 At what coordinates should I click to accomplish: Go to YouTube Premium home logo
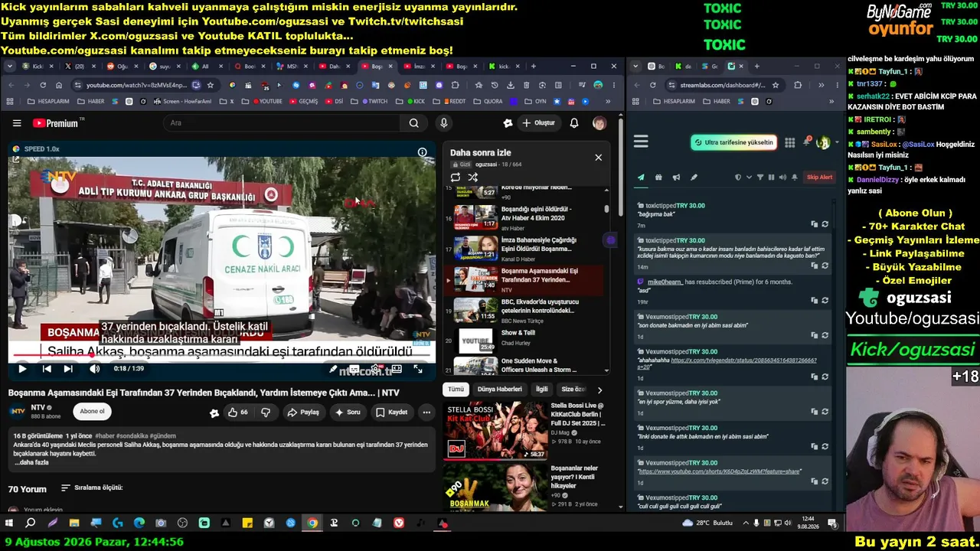(x=55, y=123)
